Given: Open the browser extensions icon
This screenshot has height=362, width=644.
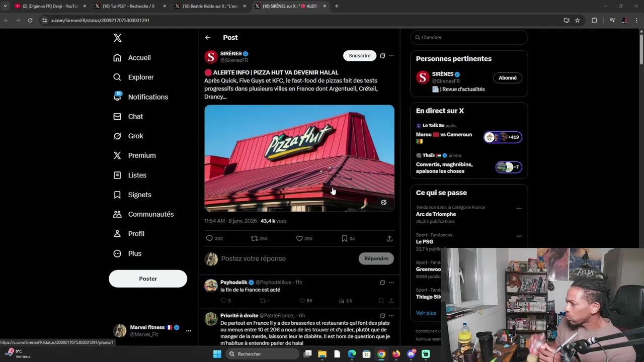Looking at the screenshot, I should point(594,21).
